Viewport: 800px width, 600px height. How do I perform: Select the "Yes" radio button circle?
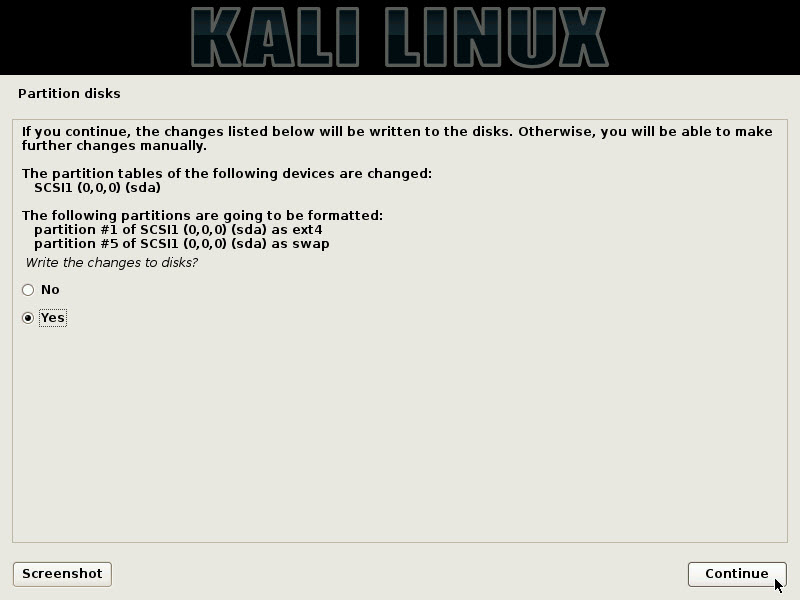(28, 318)
